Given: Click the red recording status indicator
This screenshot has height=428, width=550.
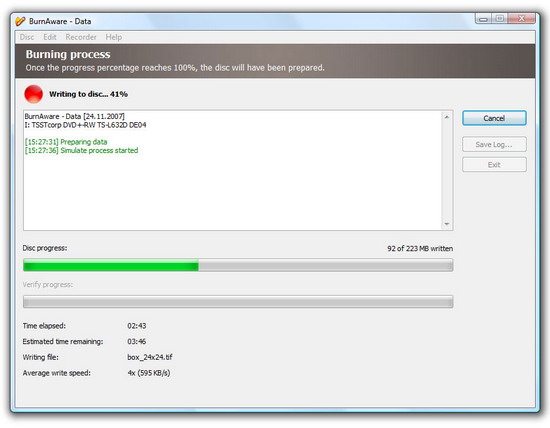Looking at the screenshot, I should [33, 94].
